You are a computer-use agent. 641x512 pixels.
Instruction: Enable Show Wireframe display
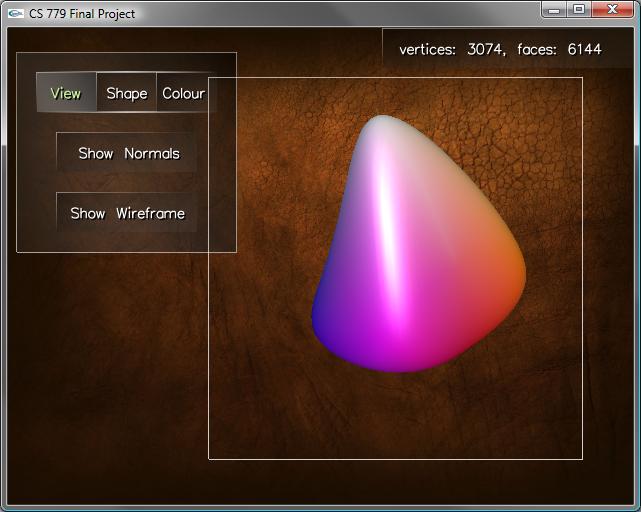(127, 213)
